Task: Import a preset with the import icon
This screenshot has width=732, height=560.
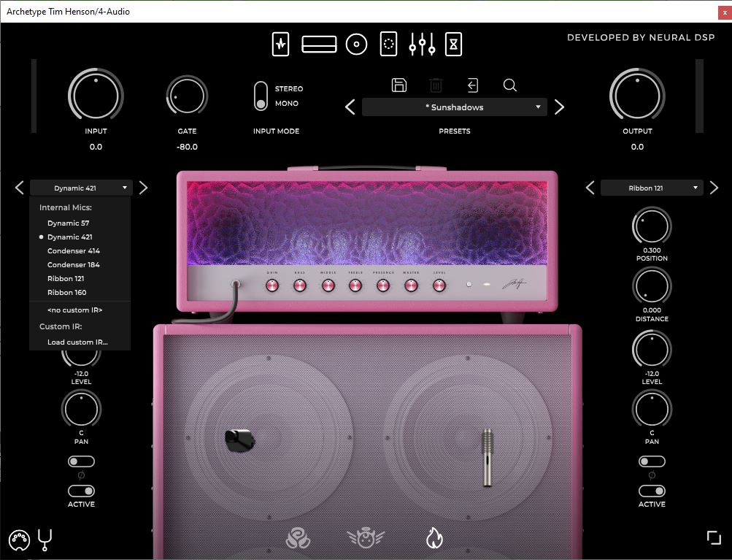Action: pyautogui.click(x=473, y=85)
